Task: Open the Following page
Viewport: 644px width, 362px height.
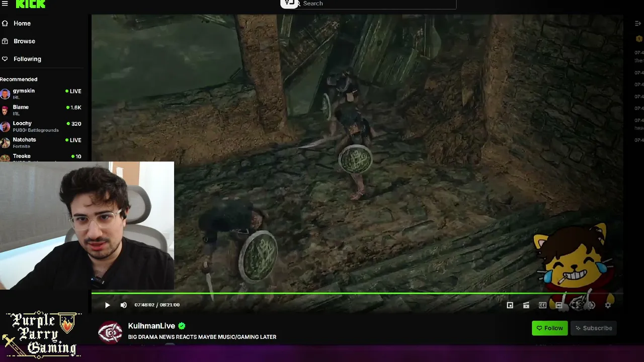Action: click(27, 59)
